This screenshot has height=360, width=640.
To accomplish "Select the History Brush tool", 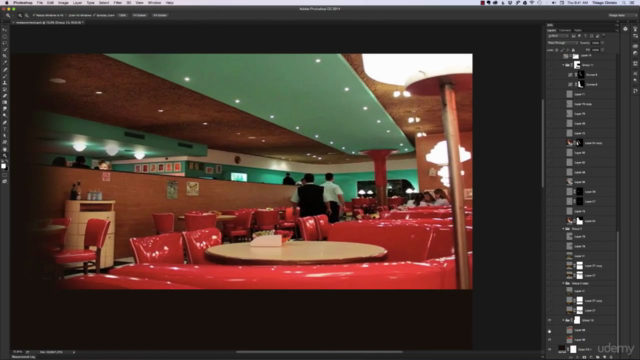I will 5,89.
